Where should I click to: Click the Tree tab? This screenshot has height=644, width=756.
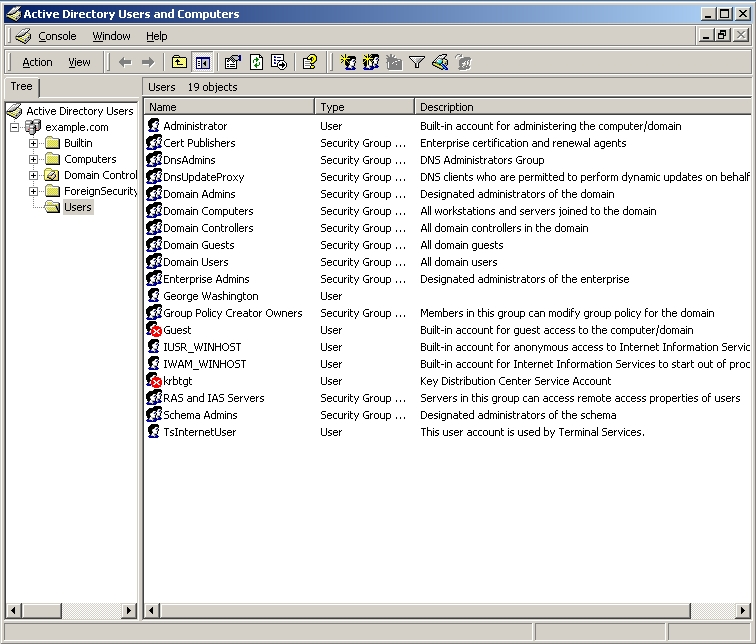(22, 87)
